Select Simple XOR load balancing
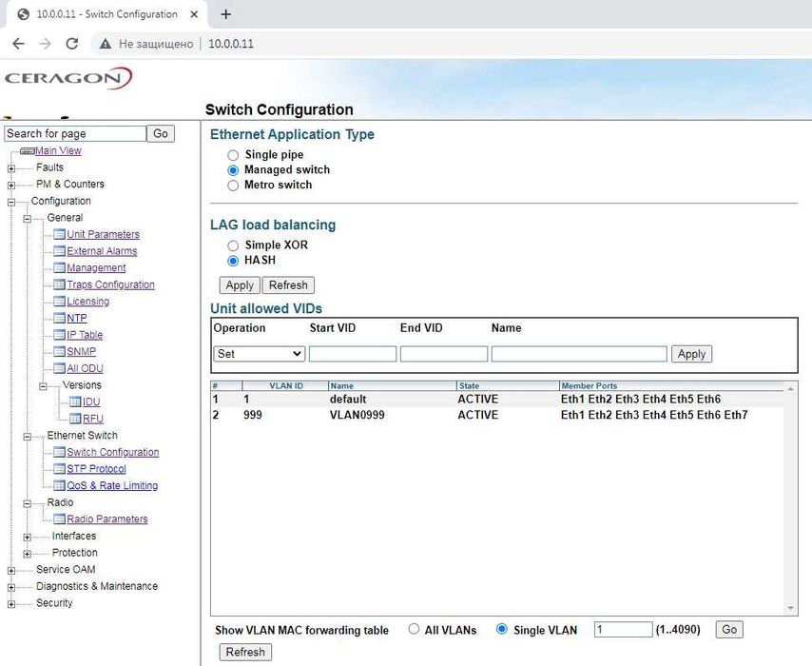The height and width of the screenshot is (666, 812). tap(233, 245)
